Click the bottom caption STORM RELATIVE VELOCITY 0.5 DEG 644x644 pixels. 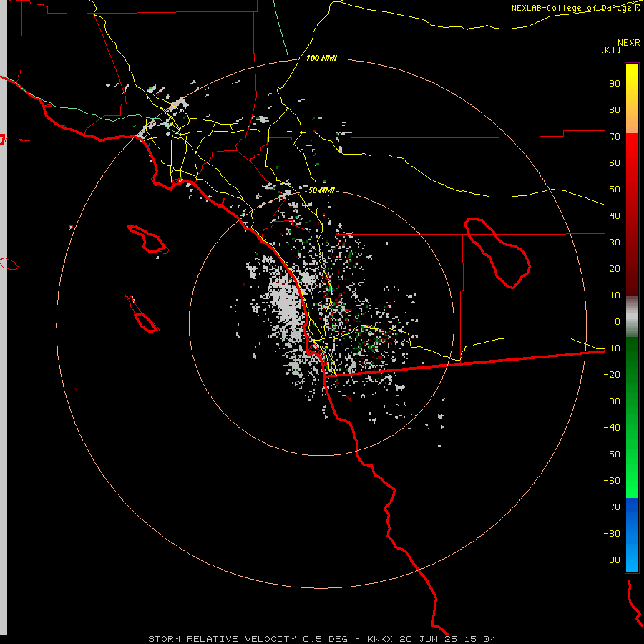coord(248,639)
